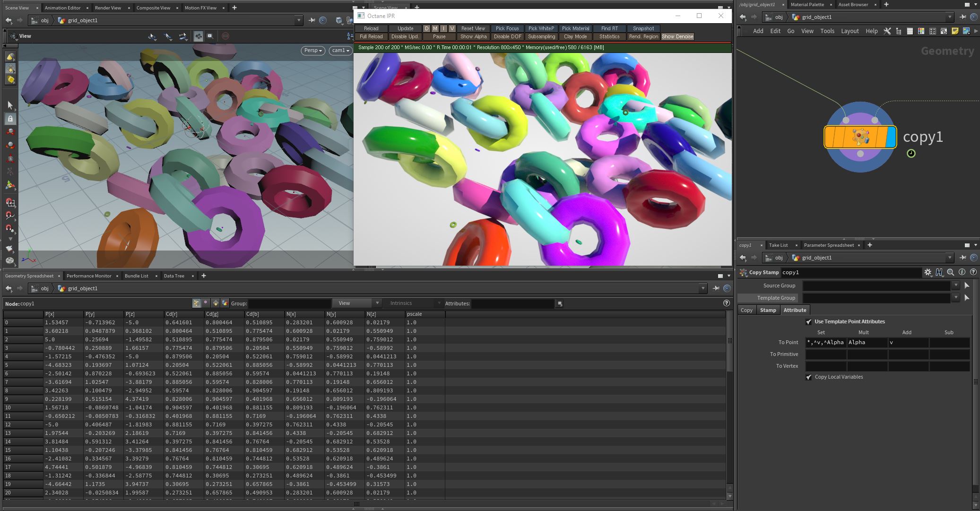Open the wrench tools icon in network editor

tap(887, 31)
